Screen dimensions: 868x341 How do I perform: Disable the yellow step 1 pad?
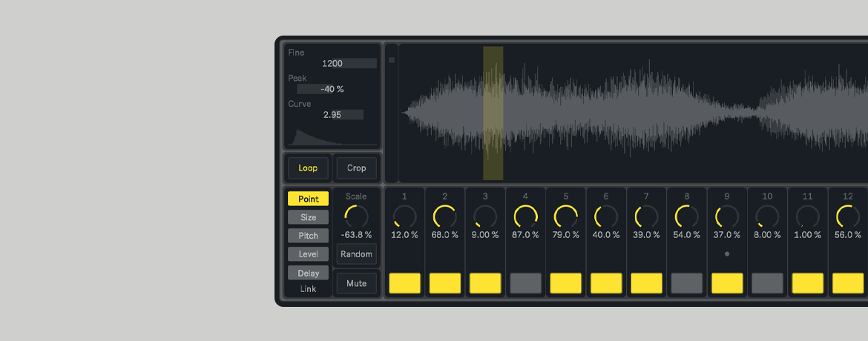(404, 282)
